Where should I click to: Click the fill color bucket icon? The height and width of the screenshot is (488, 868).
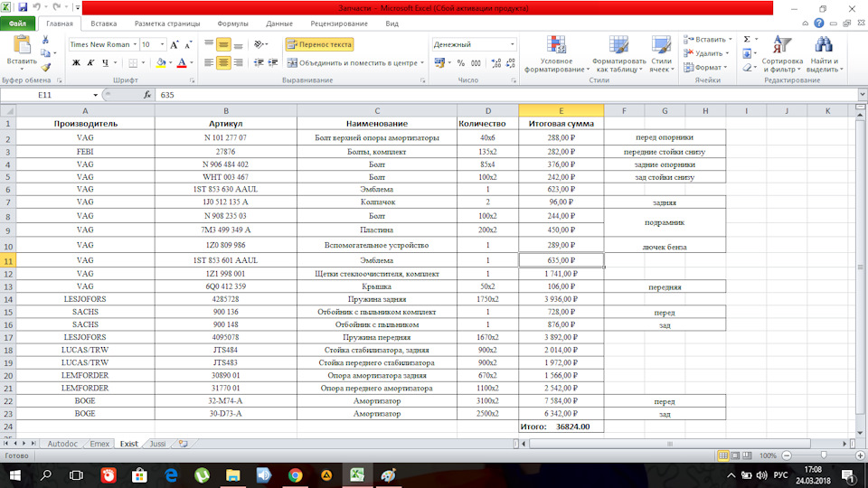point(161,63)
